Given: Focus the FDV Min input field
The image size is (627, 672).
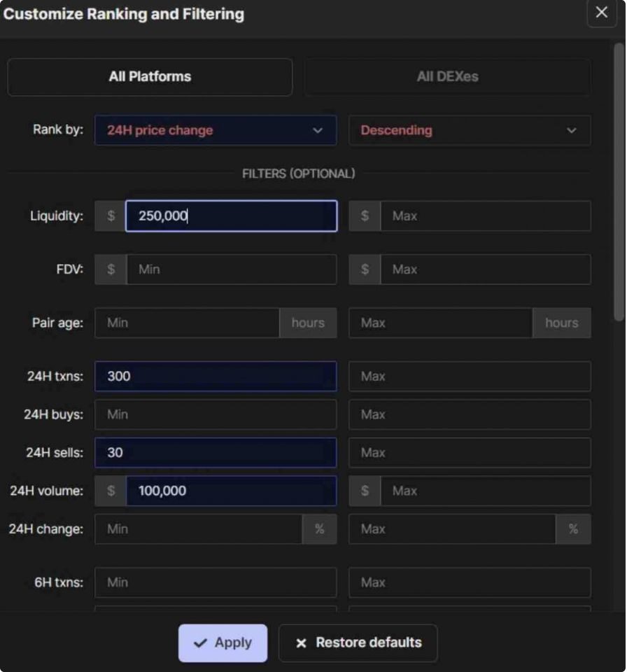Looking at the screenshot, I should [x=232, y=269].
